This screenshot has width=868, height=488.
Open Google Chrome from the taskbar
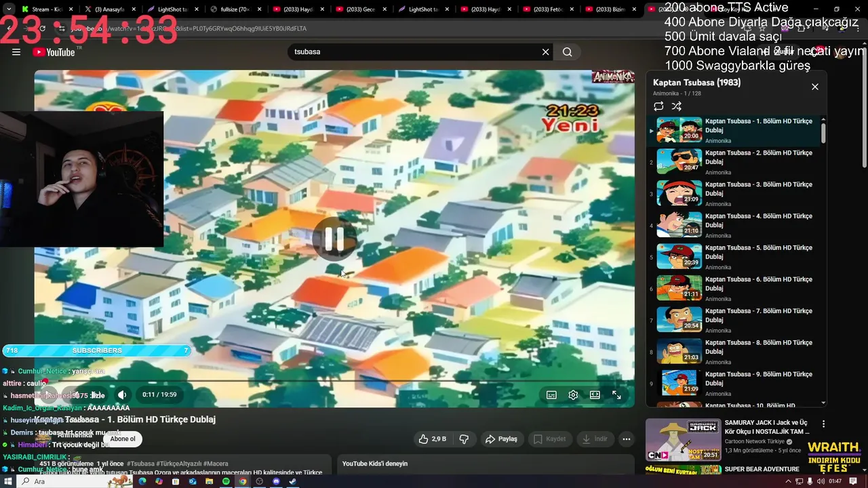pyautogui.click(x=243, y=481)
